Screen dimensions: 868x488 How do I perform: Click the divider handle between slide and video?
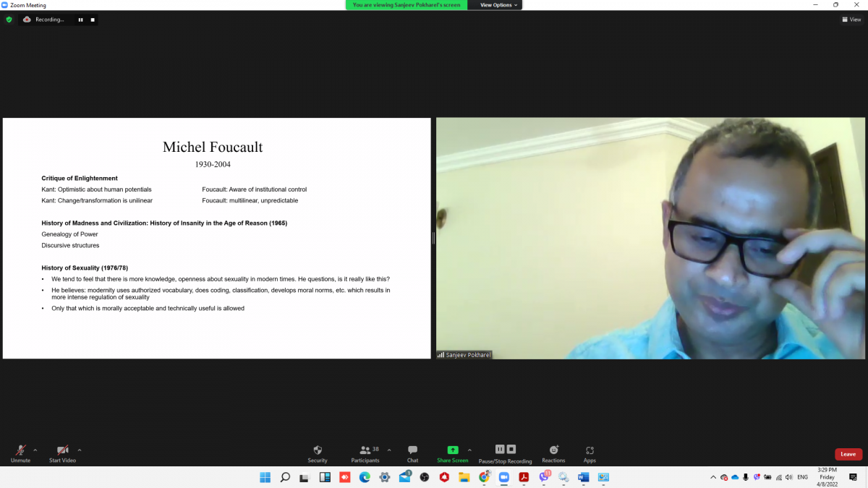click(x=433, y=238)
